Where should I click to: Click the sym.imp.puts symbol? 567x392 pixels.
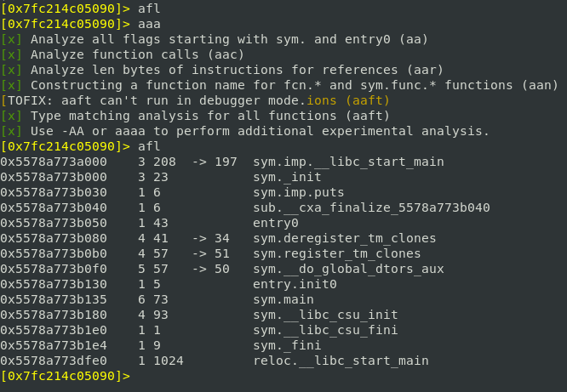tap(298, 192)
